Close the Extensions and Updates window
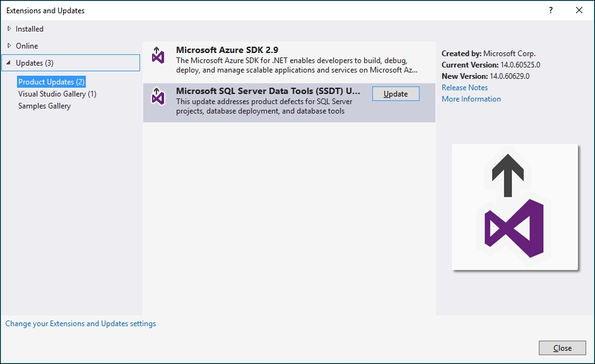Viewport: 595px width, 364px height. 579,10
